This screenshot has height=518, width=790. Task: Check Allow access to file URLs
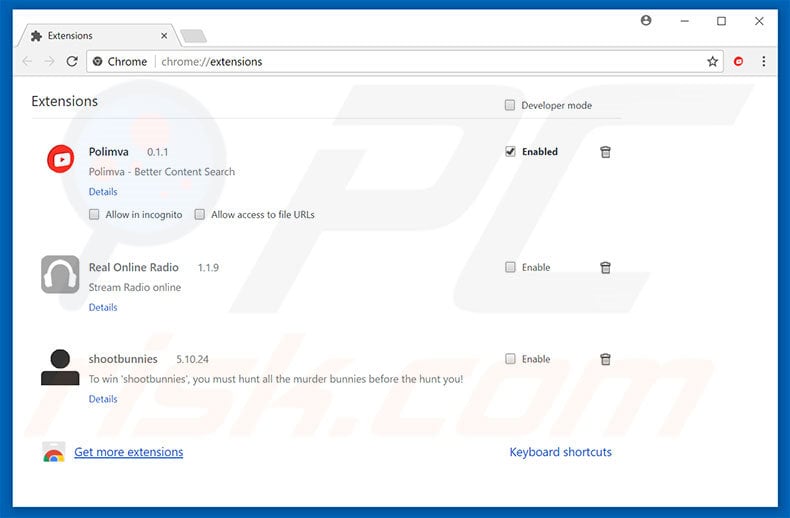point(200,215)
